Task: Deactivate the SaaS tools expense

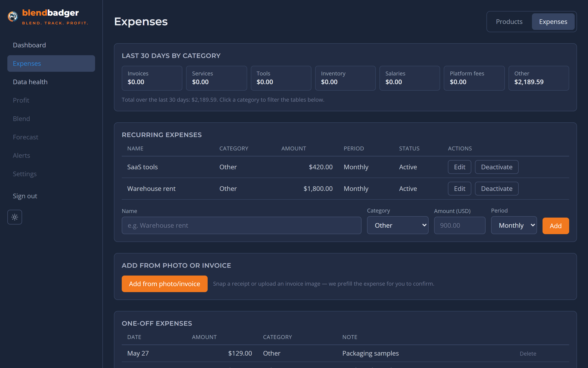Action: coord(497,167)
